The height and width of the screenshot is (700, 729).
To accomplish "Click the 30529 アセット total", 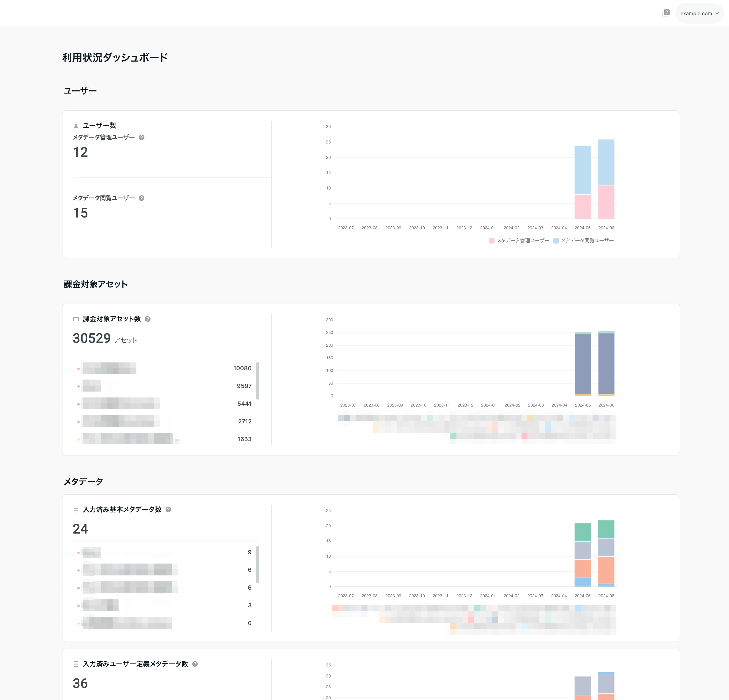I will pos(92,338).
